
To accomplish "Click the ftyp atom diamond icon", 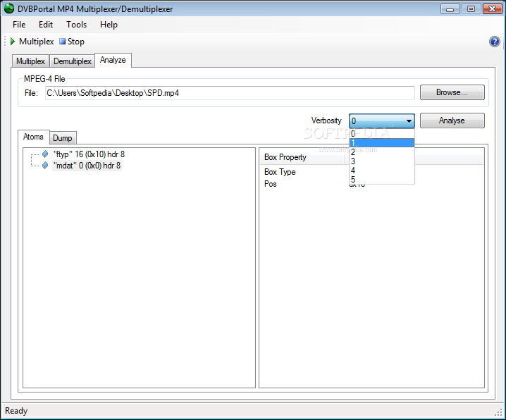I will (45, 154).
